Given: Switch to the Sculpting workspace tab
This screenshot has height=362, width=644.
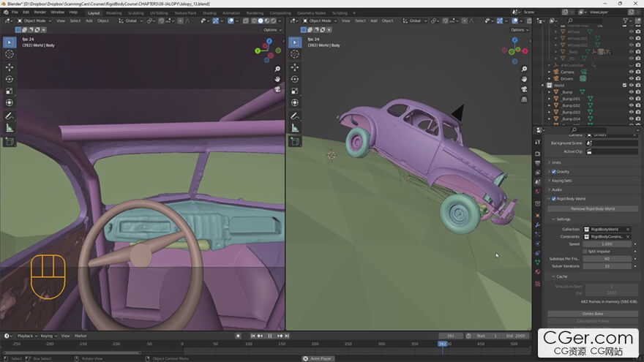Looking at the screenshot, I should coord(135,12).
